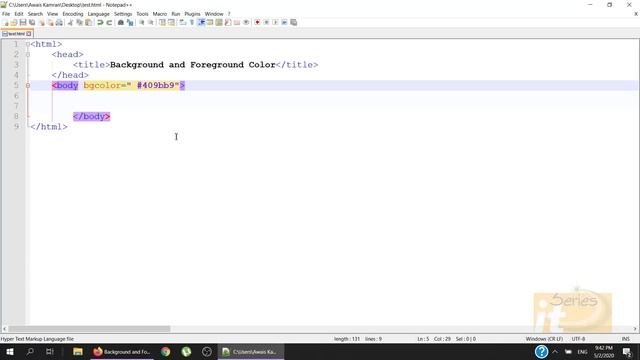Collapse the html tag fold on line 1
Viewport: 640px width, 360px height.
click(28, 44)
